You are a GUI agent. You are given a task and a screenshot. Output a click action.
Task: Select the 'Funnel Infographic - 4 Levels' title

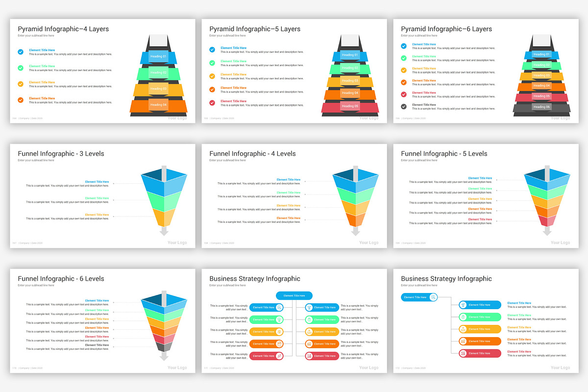pos(252,154)
